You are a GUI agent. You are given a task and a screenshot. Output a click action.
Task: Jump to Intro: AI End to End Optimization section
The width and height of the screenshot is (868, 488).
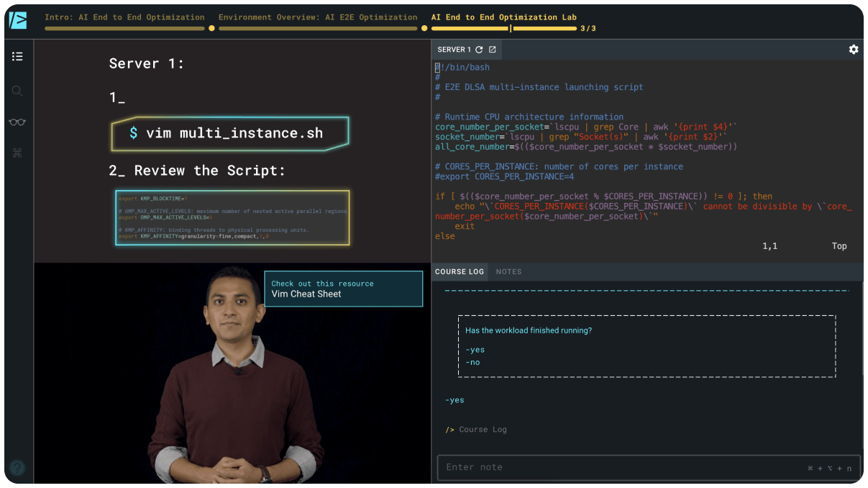point(124,29)
